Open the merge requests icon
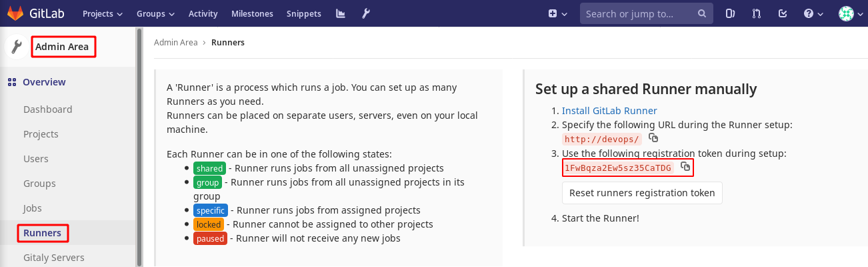This screenshot has width=868, height=267. click(x=758, y=13)
